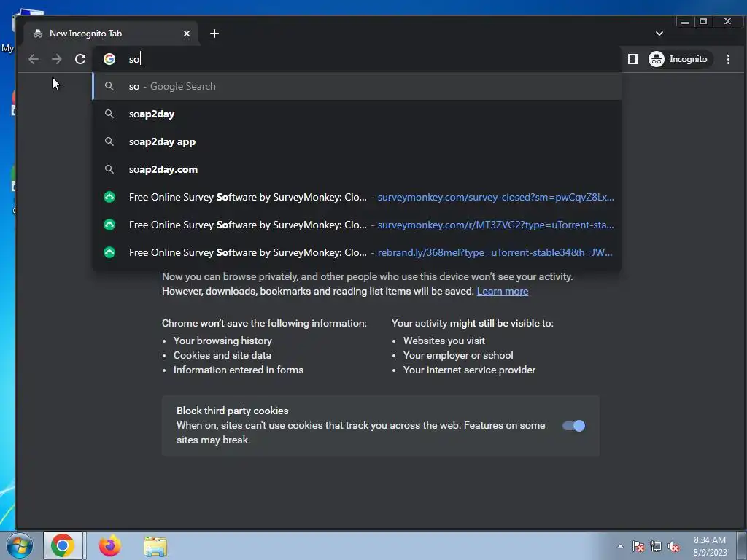
Task: Click 'Your employer or school' text
Action: [458, 355]
